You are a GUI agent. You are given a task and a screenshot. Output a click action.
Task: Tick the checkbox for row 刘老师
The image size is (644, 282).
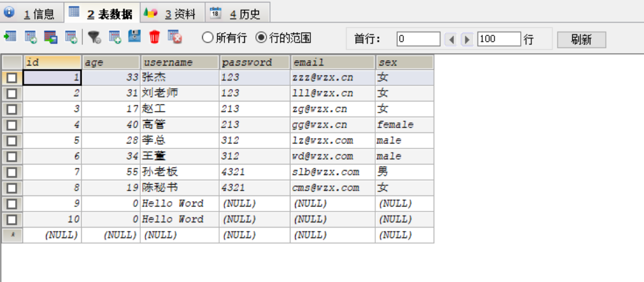point(12,93)
